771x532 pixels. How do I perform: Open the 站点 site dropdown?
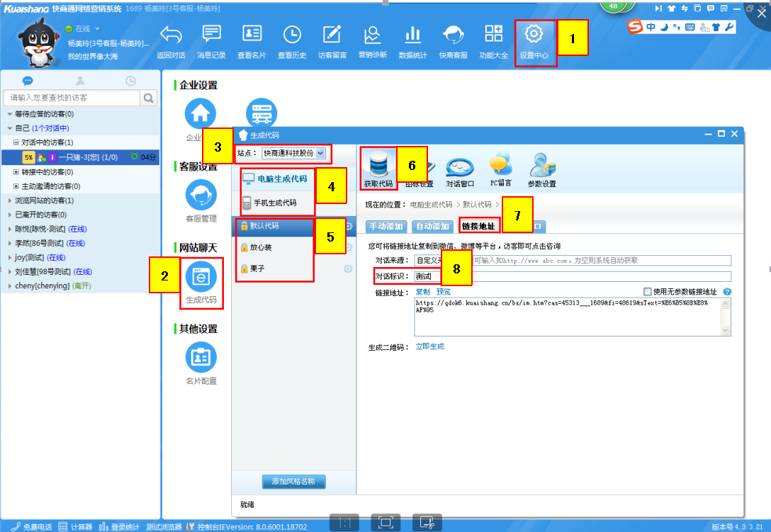(x=321, y=153)
